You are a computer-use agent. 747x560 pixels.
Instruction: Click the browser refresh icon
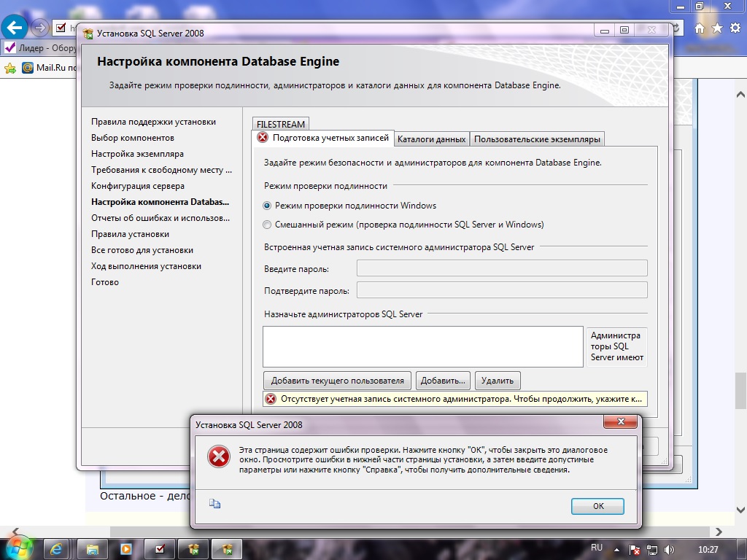coord(676,28)
